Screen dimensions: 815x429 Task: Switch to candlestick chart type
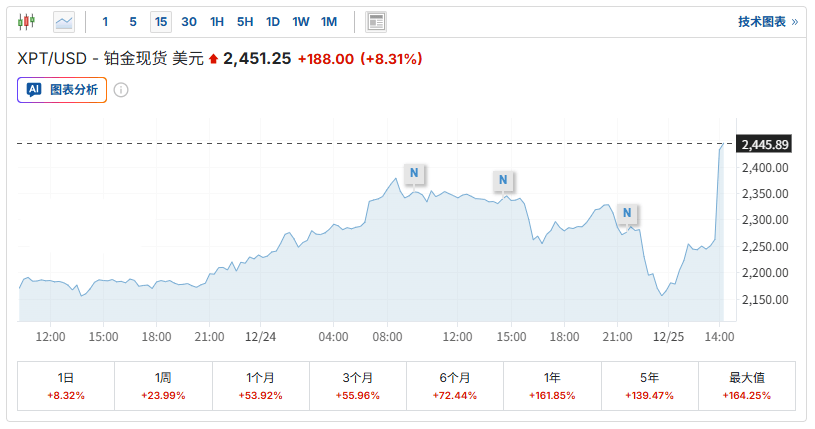coord(27,21)
